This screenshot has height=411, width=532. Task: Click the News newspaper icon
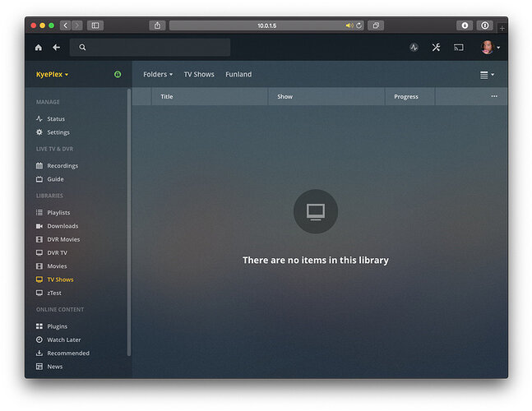(x=39, y=367)
